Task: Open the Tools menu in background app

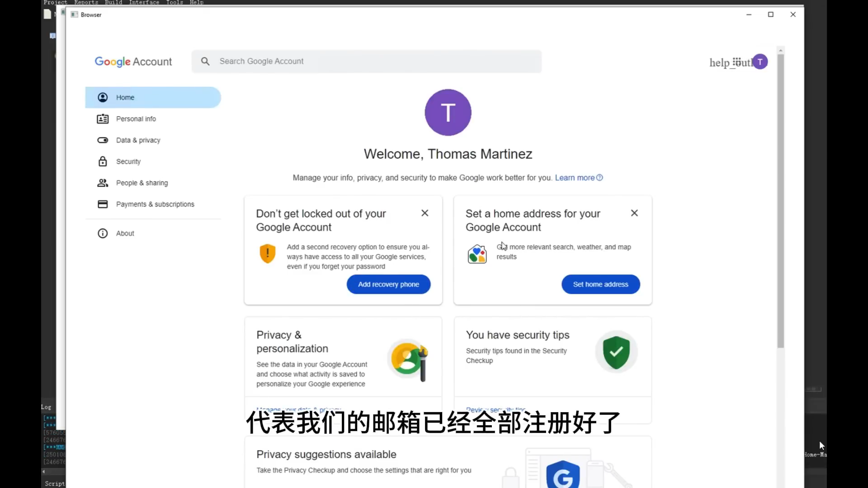Action: click(x=175, y=3)
